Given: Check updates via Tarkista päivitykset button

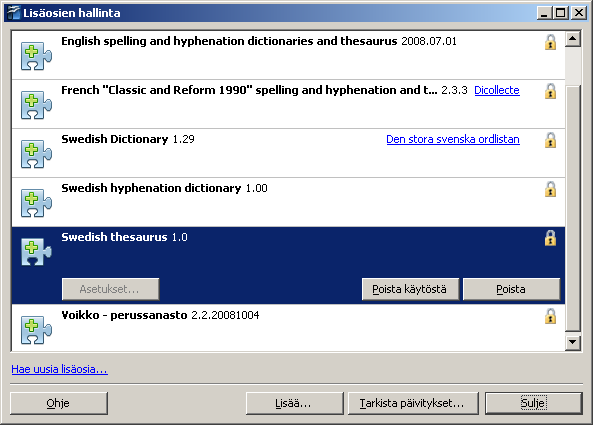Looking at the screenshot, I should [x=413, y=403].
